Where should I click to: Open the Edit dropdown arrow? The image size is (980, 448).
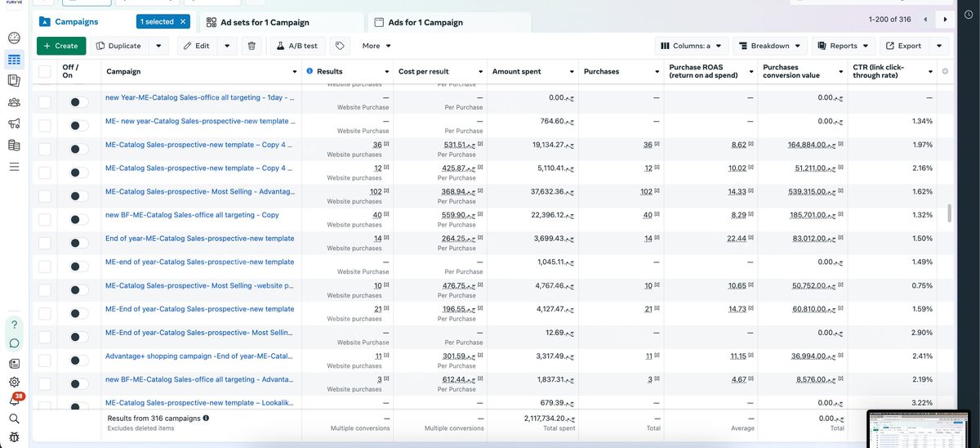tap(227, 46)
